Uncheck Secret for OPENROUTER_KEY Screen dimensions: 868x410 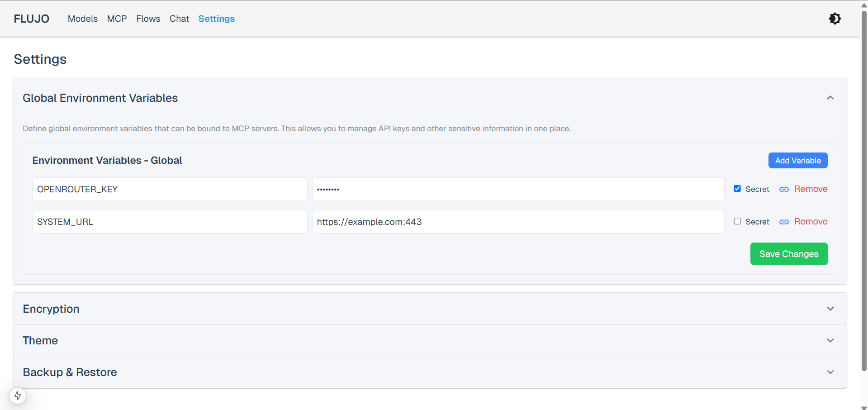[x=737, y=189]
